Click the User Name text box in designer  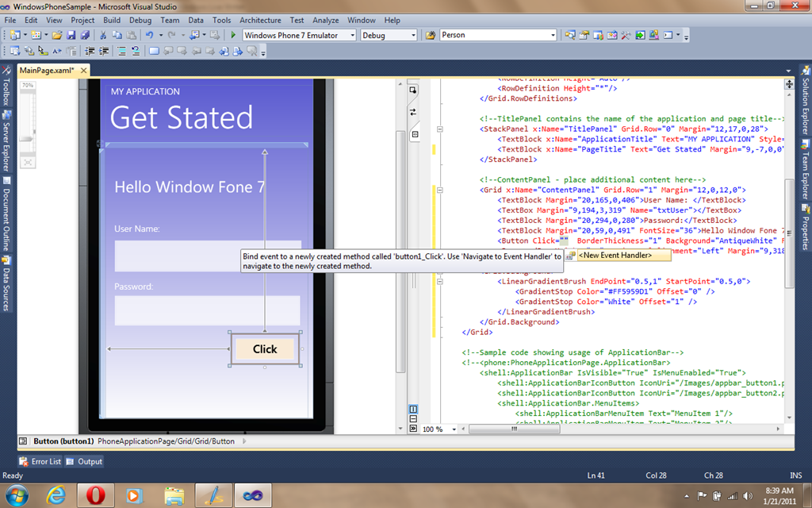[207, 256]
